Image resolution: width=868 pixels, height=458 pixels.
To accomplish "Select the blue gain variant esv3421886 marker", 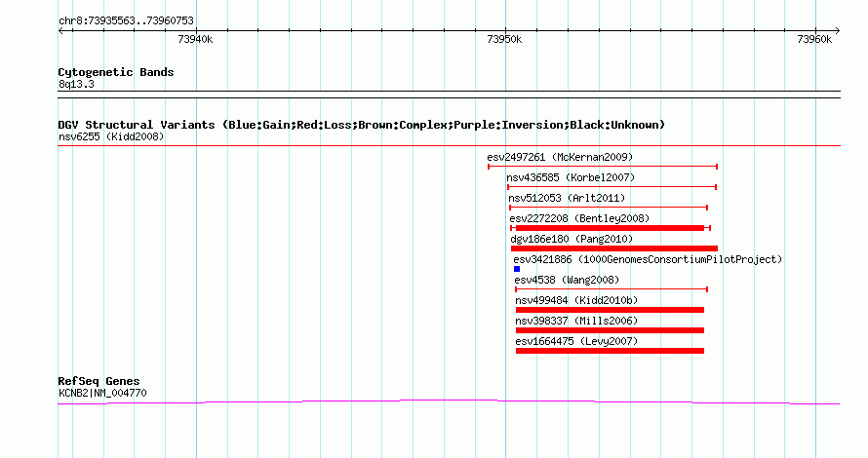I will (517, 269).
